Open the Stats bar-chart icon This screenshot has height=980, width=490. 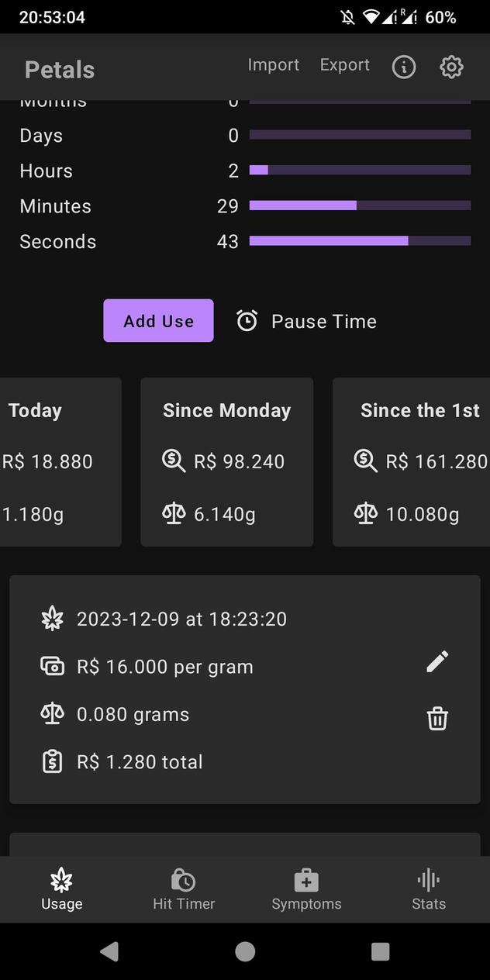tap(428, 879)
